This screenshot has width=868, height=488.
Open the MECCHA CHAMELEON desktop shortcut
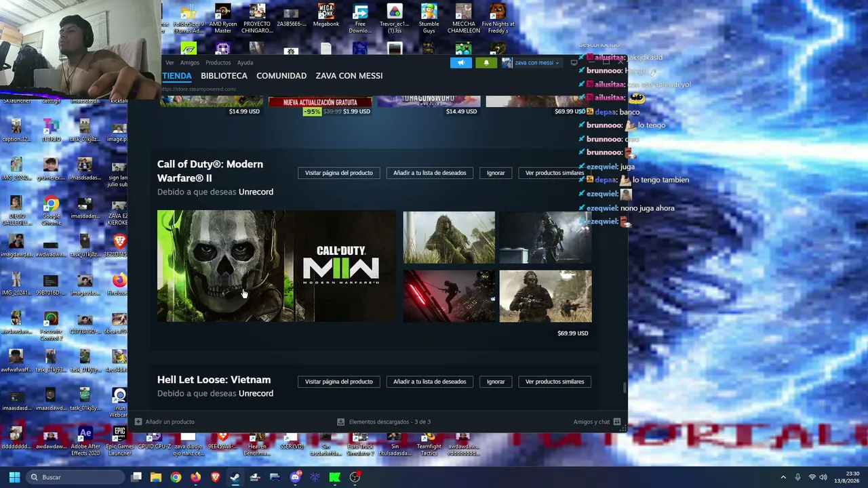click(x=464, y=19)
